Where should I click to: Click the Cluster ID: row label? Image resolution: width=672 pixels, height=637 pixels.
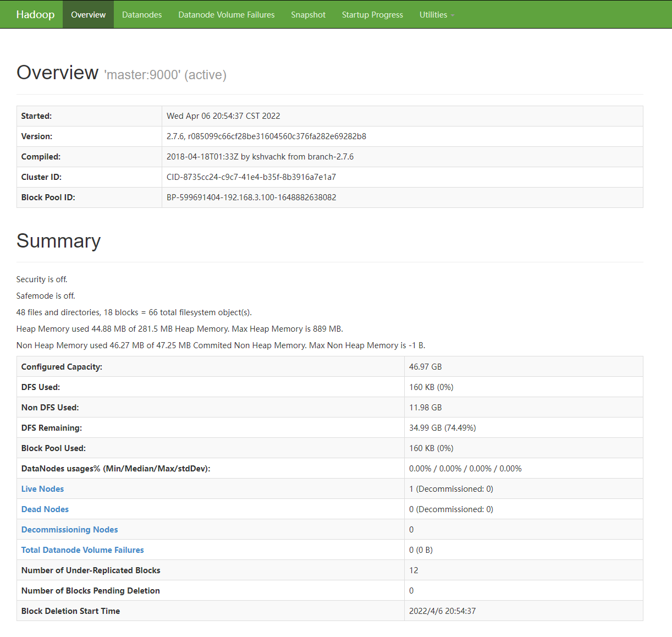click(x=41, y=177)
